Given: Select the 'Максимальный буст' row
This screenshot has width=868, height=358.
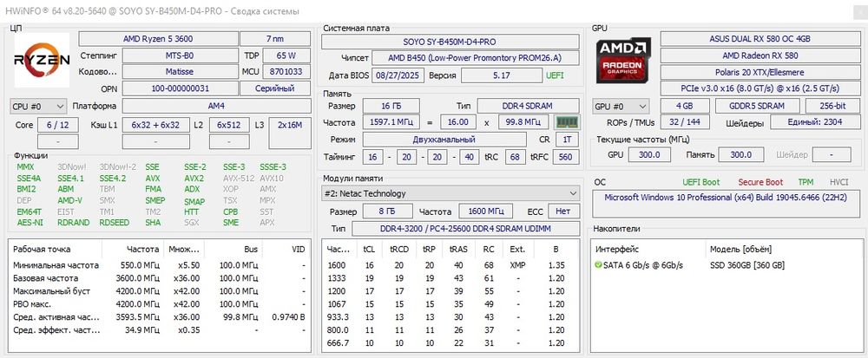Looking at the screenshot, I should pos(160,291).
